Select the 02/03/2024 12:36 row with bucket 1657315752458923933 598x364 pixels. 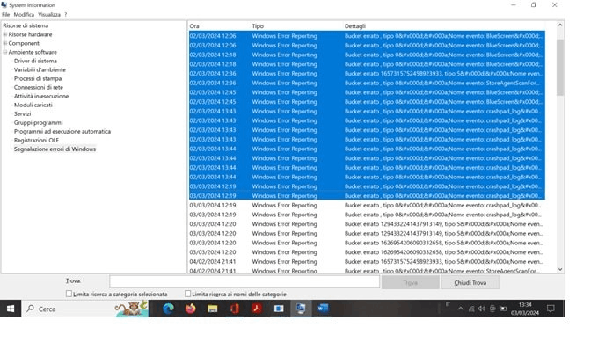point(367,74)
